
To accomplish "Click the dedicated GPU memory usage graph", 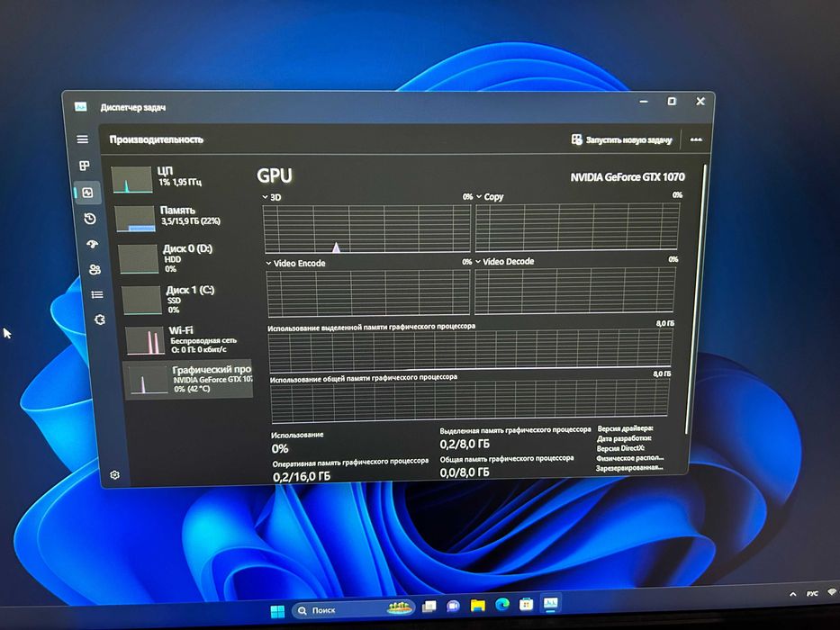I will (470, 349).
